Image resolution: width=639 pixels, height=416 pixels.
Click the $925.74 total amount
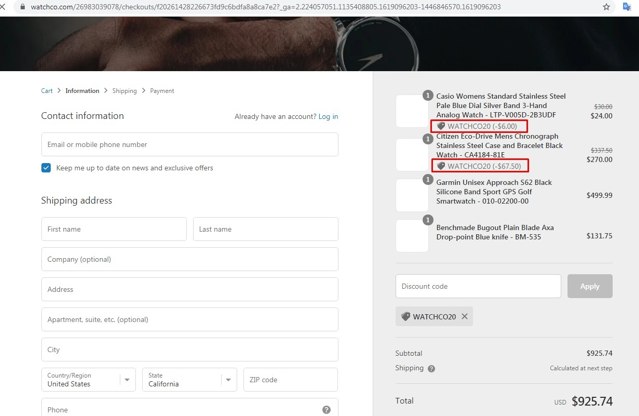592,401
